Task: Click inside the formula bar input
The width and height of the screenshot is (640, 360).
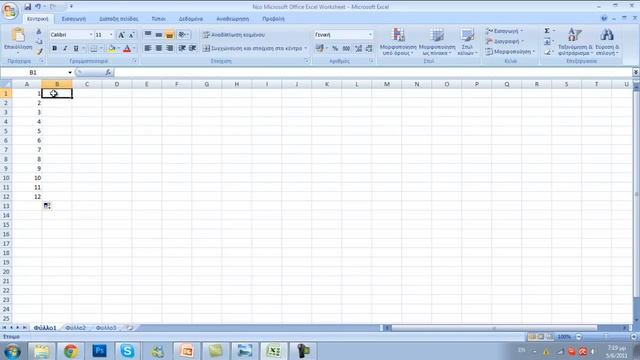Action: pyautogui.click(x=373, y=72)
